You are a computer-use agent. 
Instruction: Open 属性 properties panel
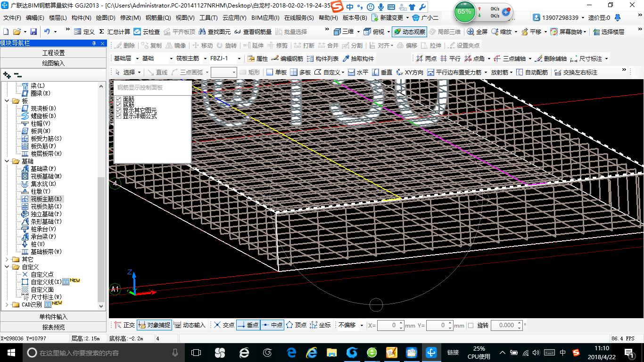(x=258, y=59)
